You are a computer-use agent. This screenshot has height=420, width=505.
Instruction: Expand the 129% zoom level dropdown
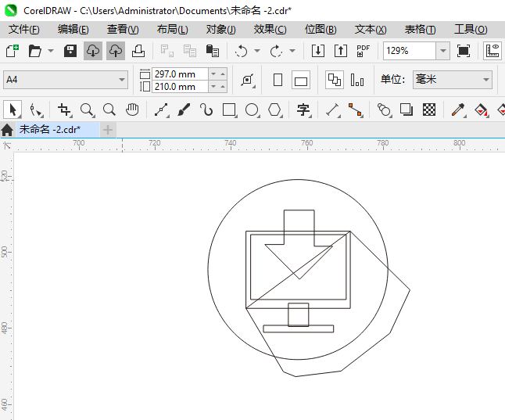pyautogui.click(x=443, y=51)
